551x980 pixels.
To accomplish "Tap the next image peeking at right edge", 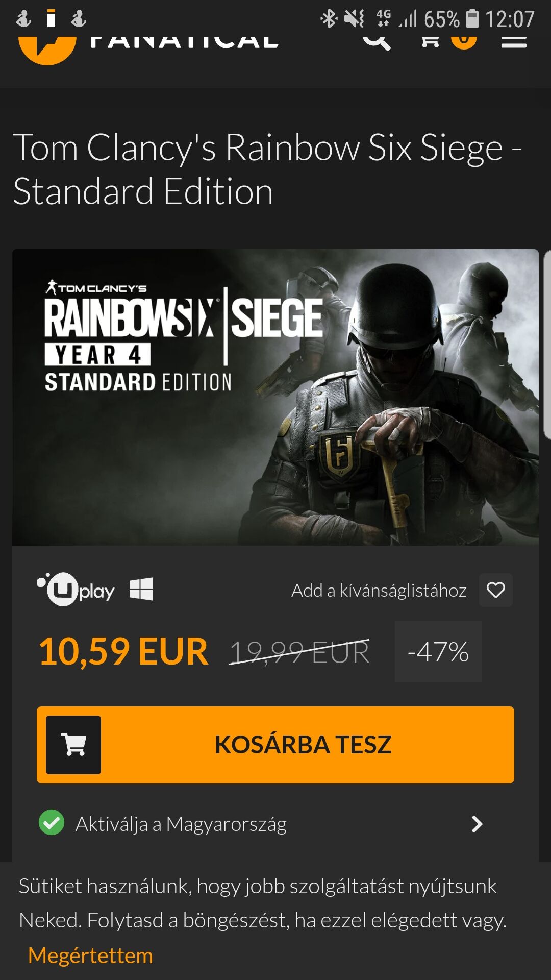I will point(547,344).
